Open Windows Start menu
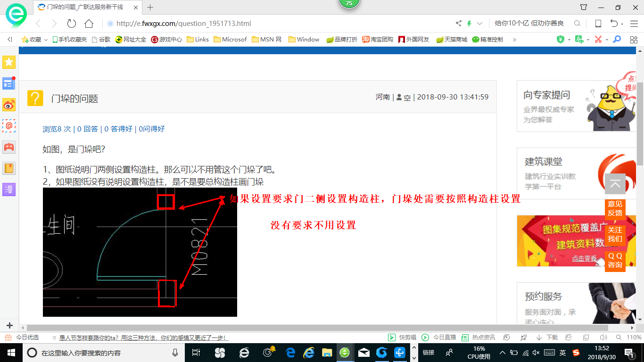Image resolution: width=644 pixels, height=362 pixels. pos(10,352)
